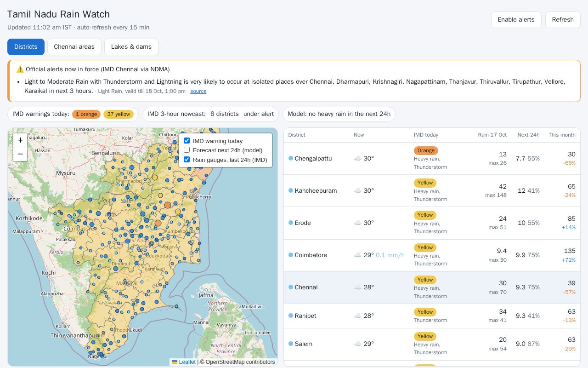The width and height of the screenshot is (588, 368).
Task: Click the "8 districts" nowcast count
Action: click(x=225, y=114)
